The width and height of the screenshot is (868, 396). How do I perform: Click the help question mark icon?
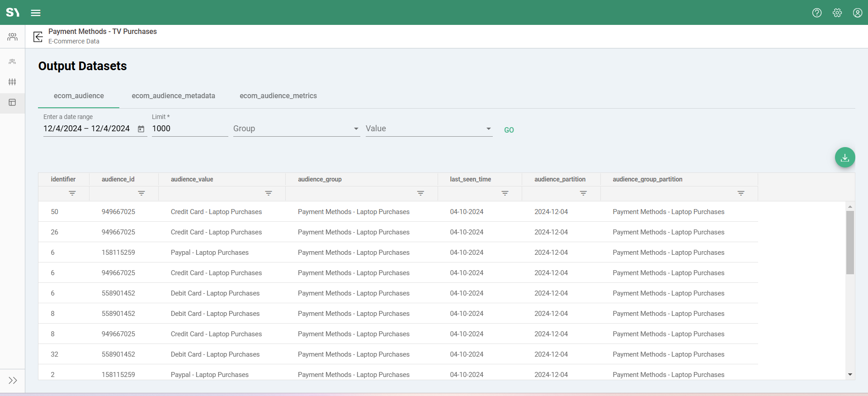point(816,13)
